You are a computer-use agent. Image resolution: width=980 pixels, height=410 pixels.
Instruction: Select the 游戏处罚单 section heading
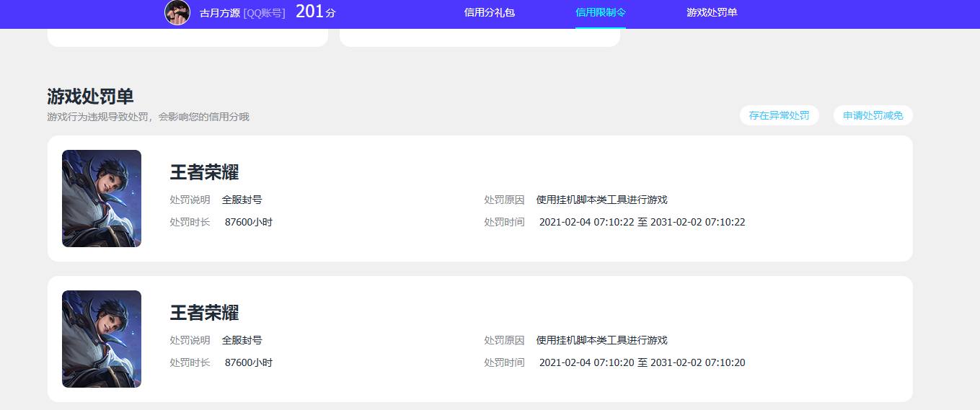point(90,97)
